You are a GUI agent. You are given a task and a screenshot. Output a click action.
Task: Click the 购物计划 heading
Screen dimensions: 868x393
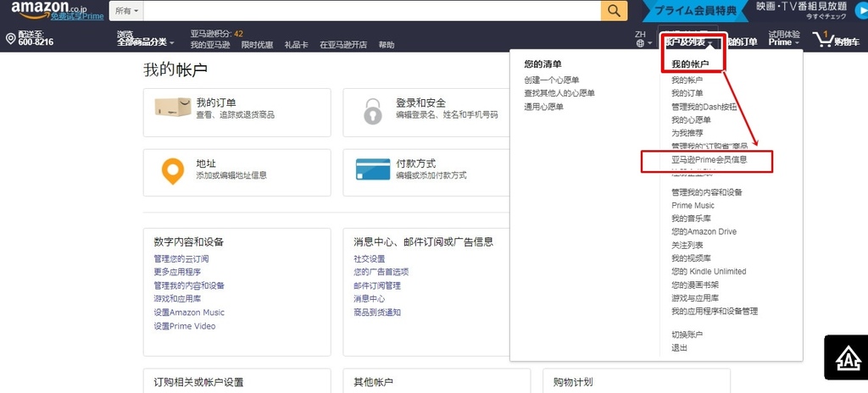coord(573,382)
